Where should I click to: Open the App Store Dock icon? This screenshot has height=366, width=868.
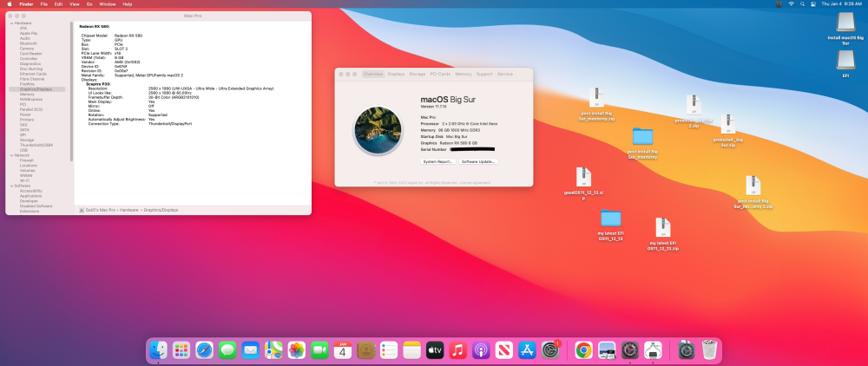(x=527, y=350)
